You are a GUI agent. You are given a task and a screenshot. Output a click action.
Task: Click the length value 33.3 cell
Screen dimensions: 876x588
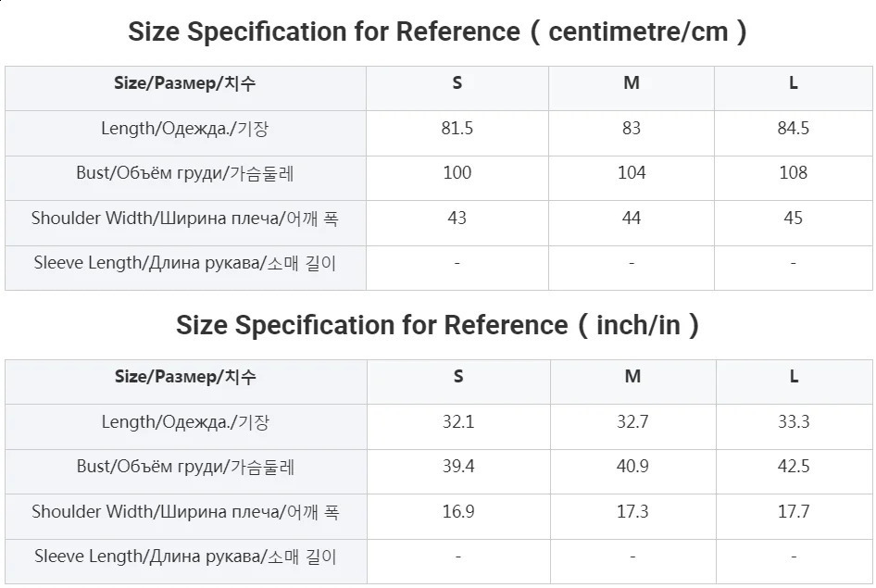(x=795, y=422)
